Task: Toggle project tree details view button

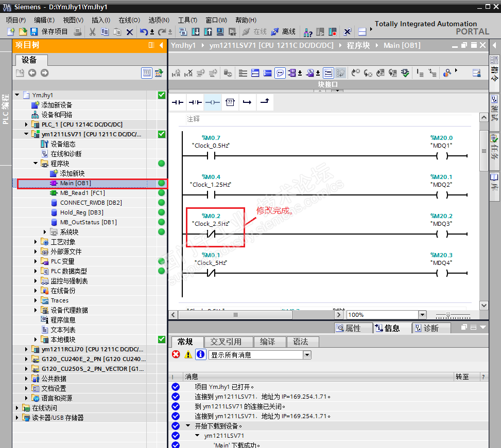Action: (147, 73)
